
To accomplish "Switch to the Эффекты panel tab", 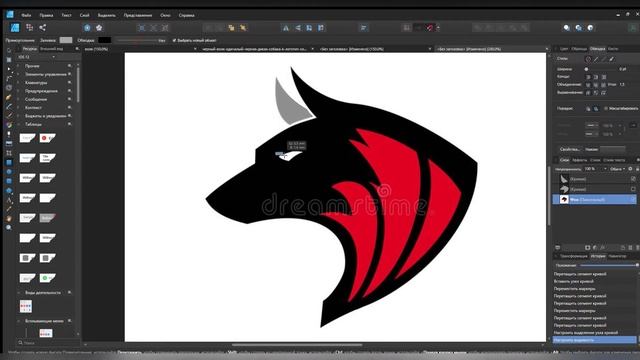I will pos(580,160).
